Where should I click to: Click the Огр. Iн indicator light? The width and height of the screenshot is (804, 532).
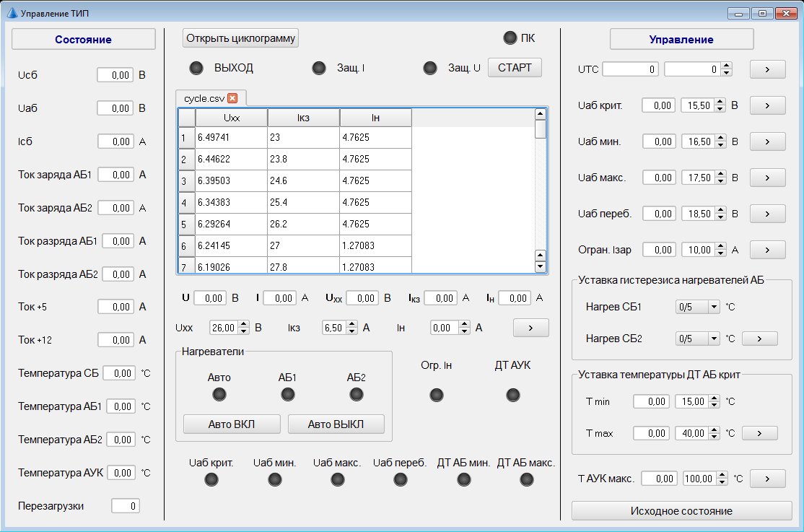tap(436, 395)
